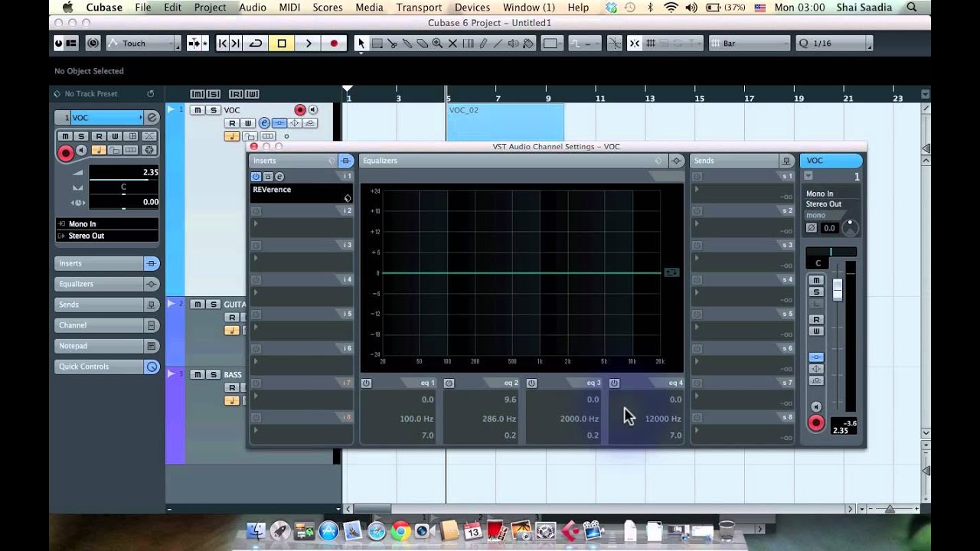The image size is (980, 551).
Task: Select the Object Selection arrow tool
Action: tap(361, 44)
